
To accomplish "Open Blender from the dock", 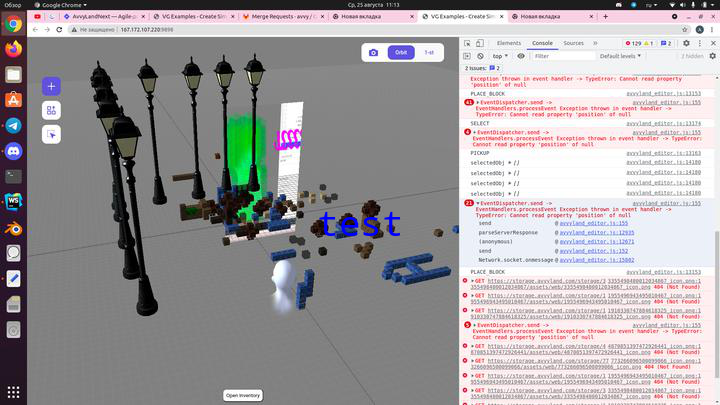I will [x=13, y=228].
